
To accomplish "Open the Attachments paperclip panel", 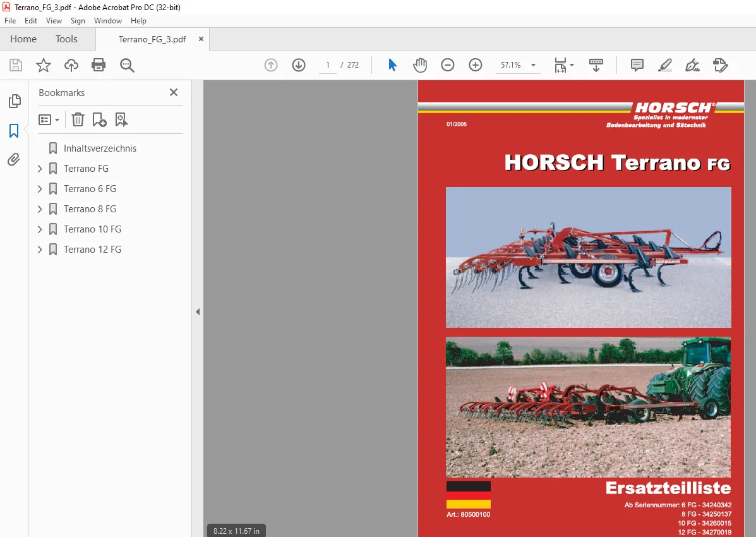I will pyautogui.click(x=14, y=160).
